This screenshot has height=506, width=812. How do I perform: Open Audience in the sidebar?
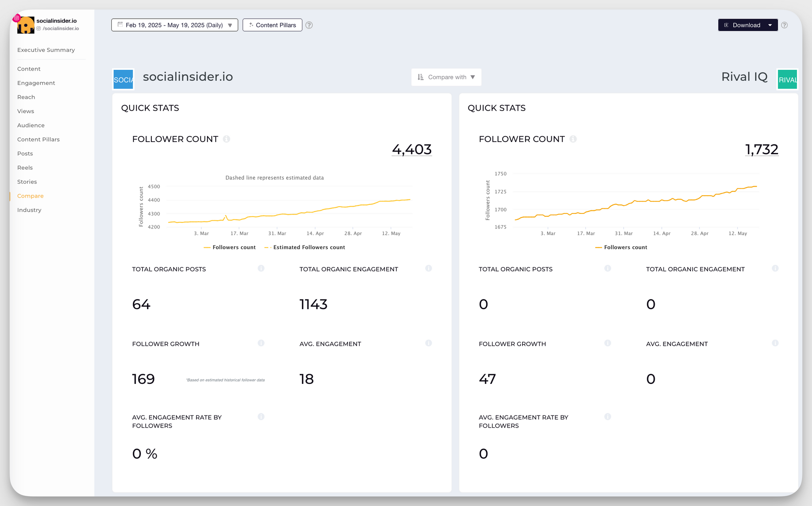[31, 125]
